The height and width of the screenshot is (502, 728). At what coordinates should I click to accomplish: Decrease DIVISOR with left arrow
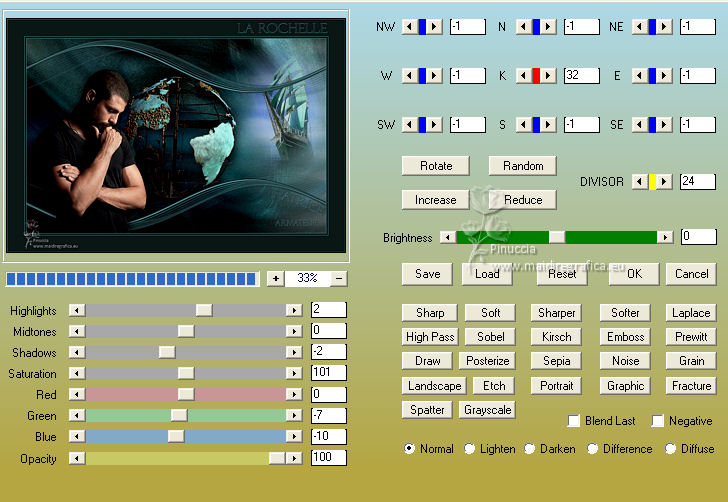(640, 182)
